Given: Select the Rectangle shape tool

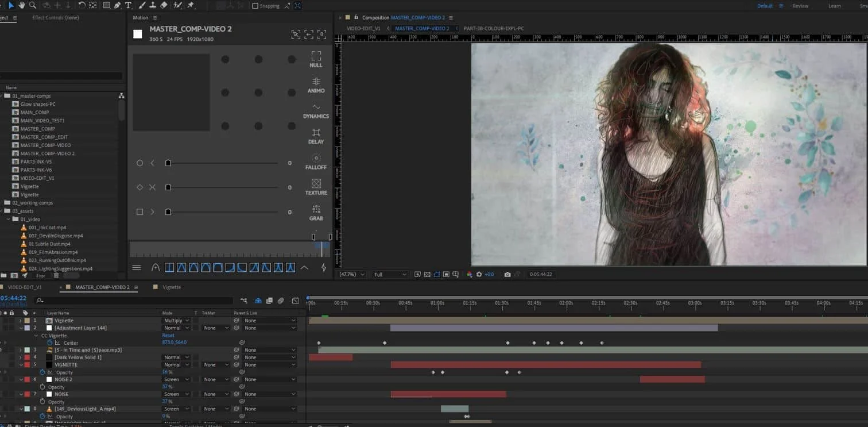Looking at the screenshot, I should point(106,5).
